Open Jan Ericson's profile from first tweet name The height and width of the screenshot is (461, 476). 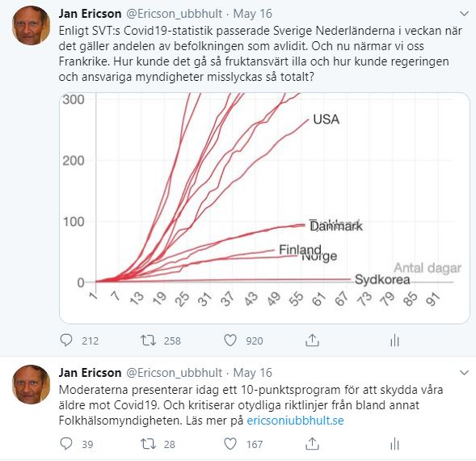pos(91,14)
